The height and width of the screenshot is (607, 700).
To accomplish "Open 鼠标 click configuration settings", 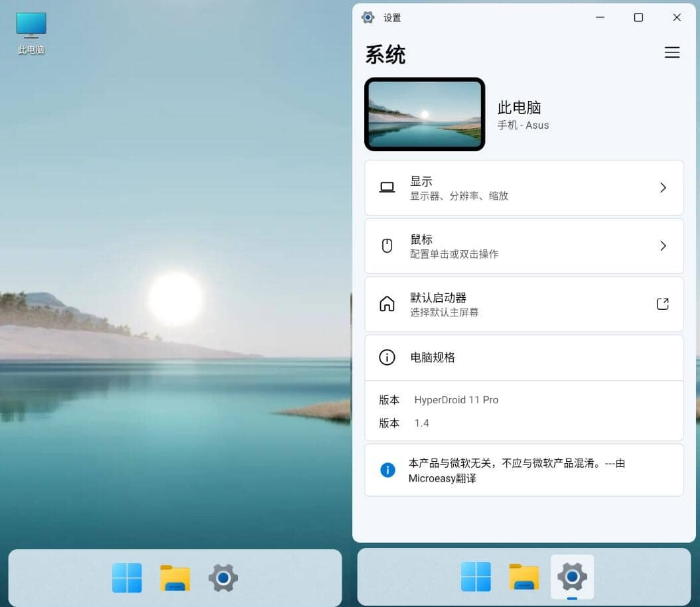I will click(x=524, y=246).
